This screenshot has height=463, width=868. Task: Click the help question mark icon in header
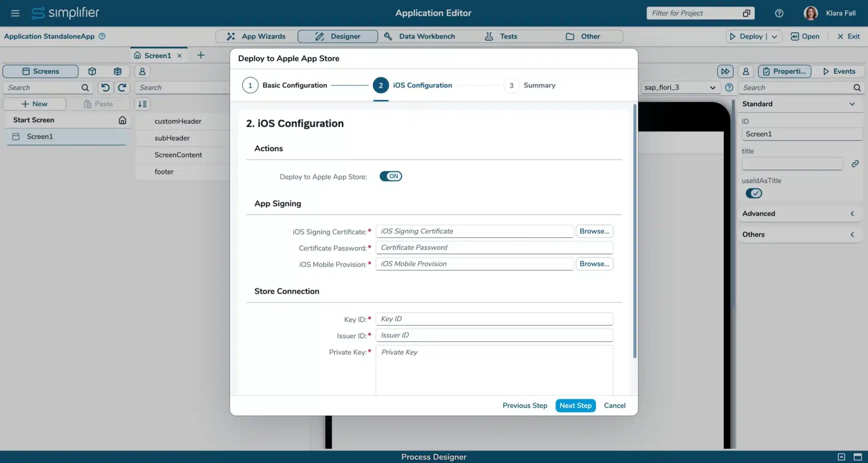point(779,13)
